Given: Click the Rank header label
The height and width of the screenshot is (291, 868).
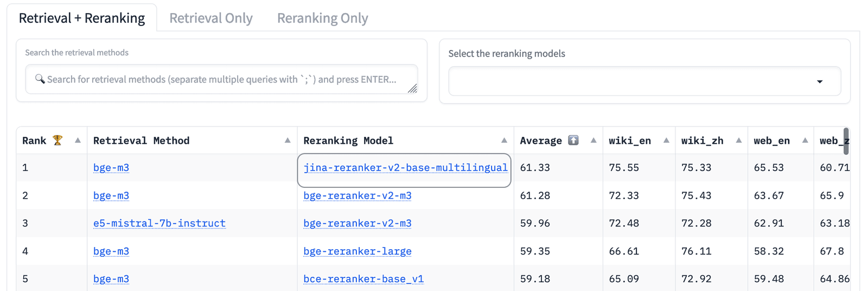Looking at the screenshot, I should point(34,141).
